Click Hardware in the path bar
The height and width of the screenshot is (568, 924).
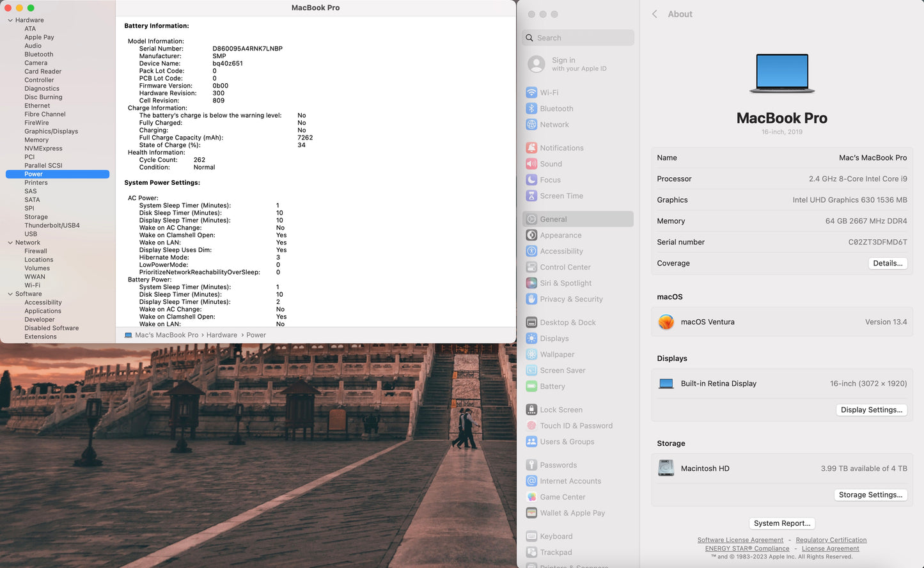(x=222, y=335)
